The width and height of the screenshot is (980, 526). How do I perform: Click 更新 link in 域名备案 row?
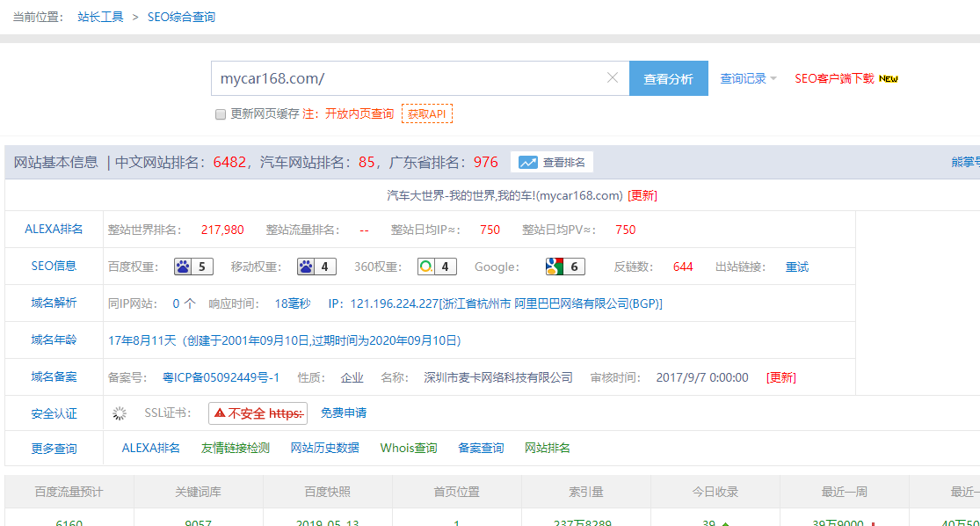(780, 377)
